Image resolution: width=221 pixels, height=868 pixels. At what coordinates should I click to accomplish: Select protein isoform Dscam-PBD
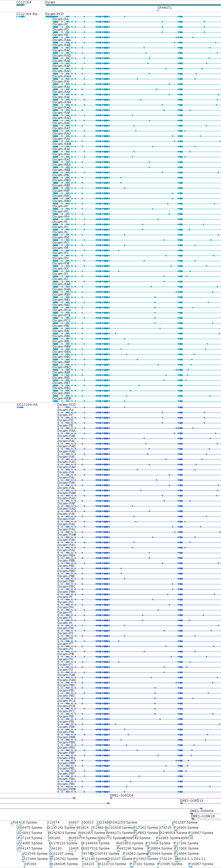click(66, 571)
